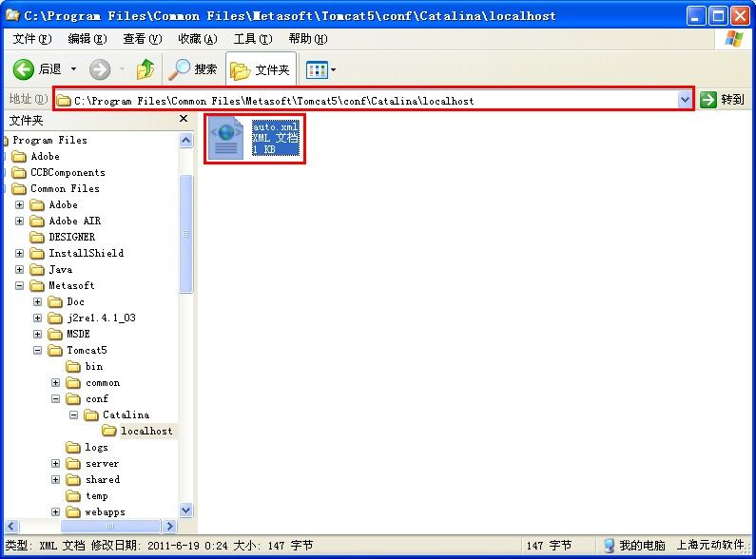Open the Tools (工具) menu

click(x=252, y=39)
